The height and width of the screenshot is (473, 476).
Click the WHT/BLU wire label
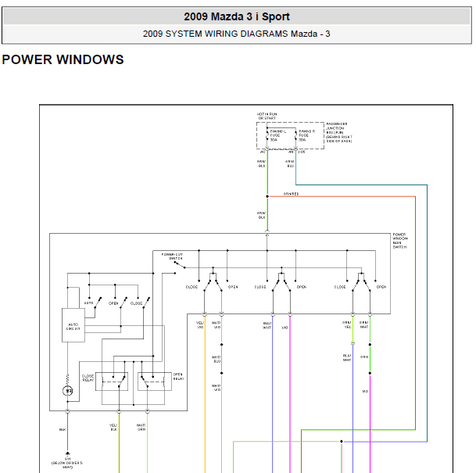[x=217, y=359]
